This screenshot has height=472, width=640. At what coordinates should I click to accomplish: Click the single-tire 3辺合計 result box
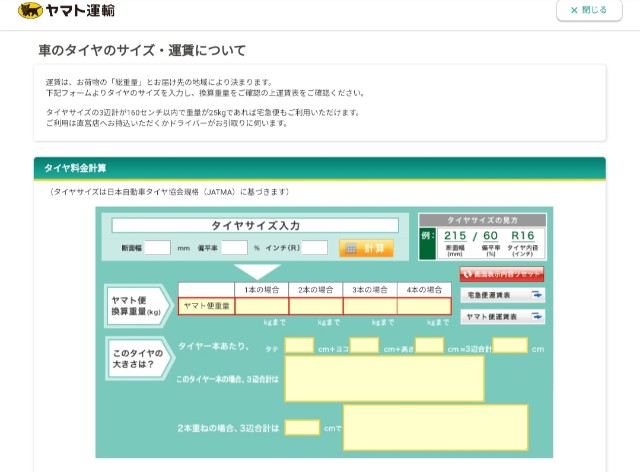click(x=384, y=378)
